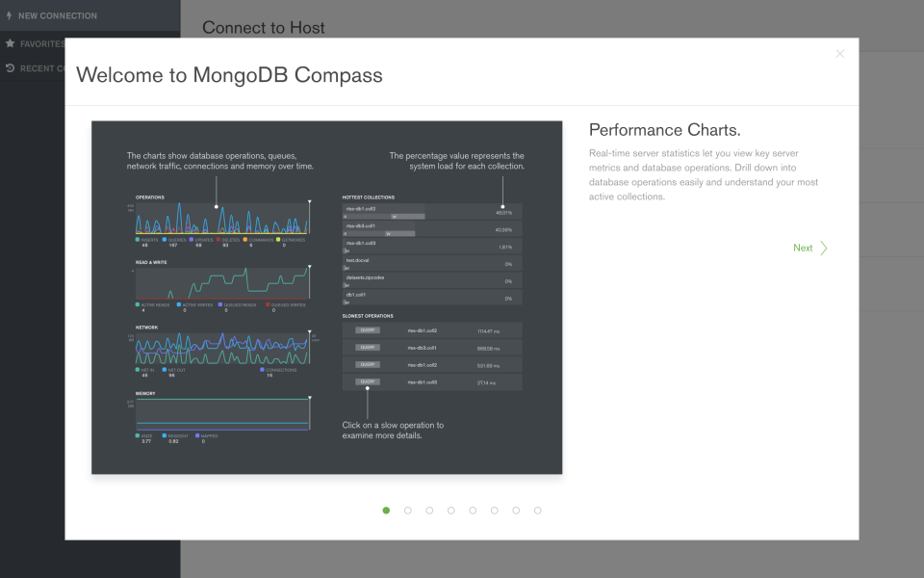924x578 pixels.
Task: Click the slider handle on the Memory chart
Action: click(309, 397)
